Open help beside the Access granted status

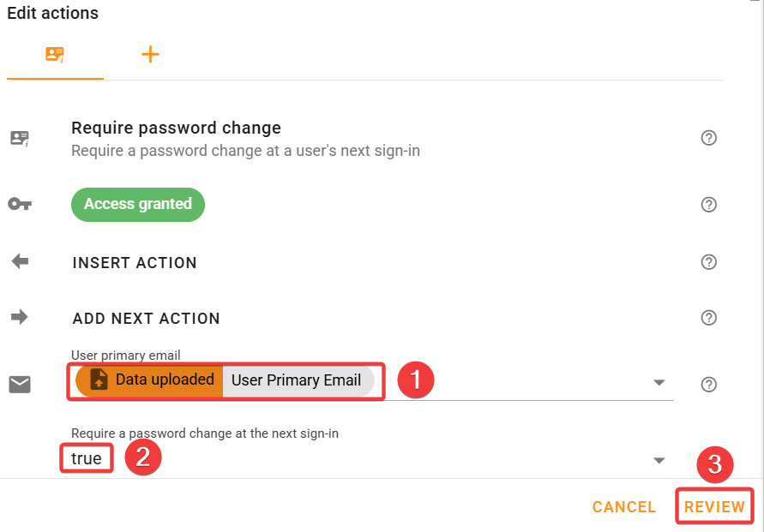tap(708, 204)
